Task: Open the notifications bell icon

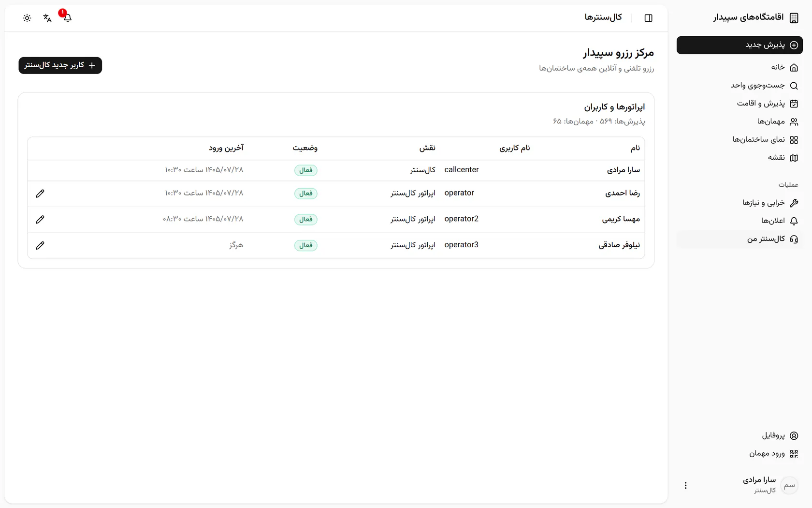Action: (67, 18)
